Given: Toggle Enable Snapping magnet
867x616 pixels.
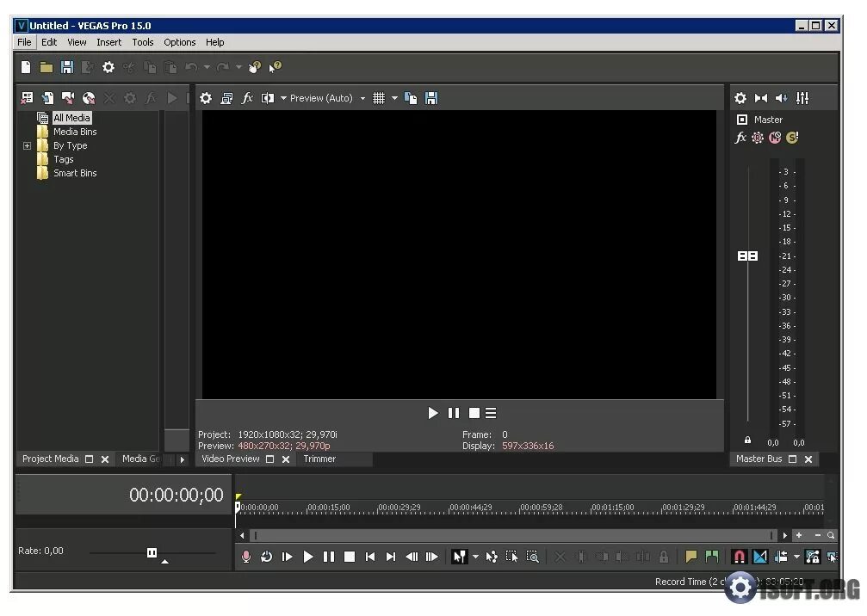Looking at the screenshot, I should (x=740, y=557).
